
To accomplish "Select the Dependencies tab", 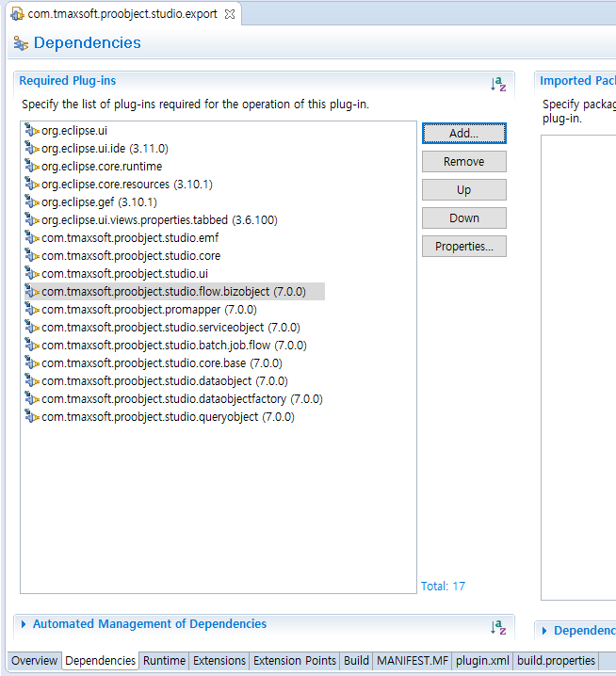I will 100,661.
